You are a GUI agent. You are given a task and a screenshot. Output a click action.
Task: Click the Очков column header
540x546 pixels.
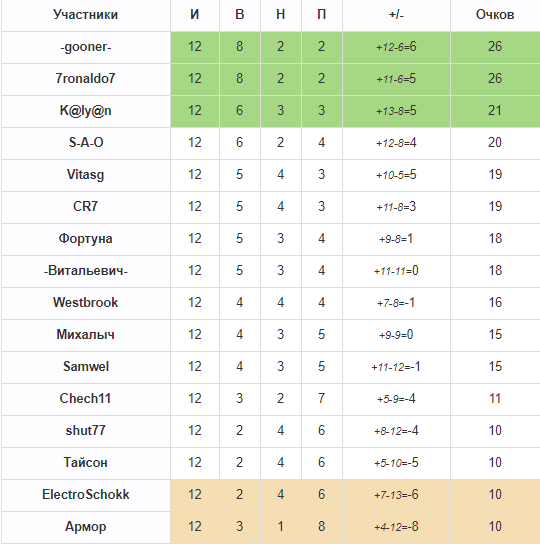click(495, 15)
